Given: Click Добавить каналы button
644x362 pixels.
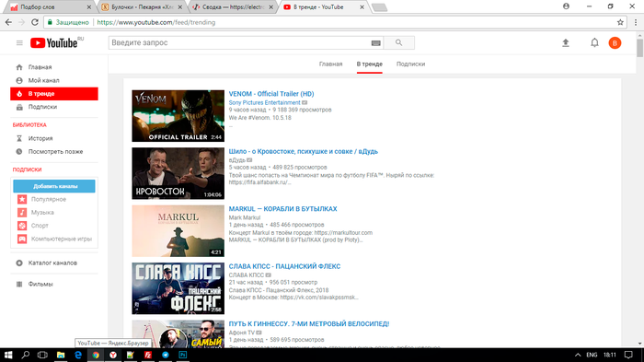Looking at the screenshot, I should point(54,186).
